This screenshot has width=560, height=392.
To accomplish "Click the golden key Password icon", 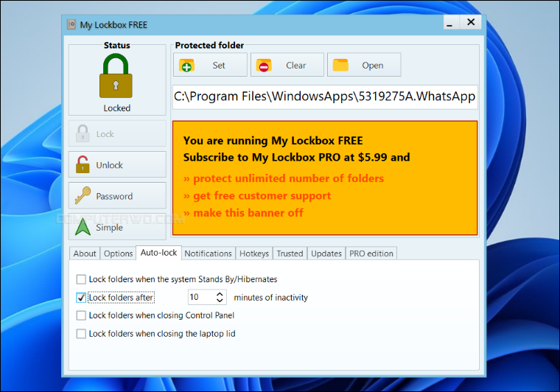I will click(83, 196).
